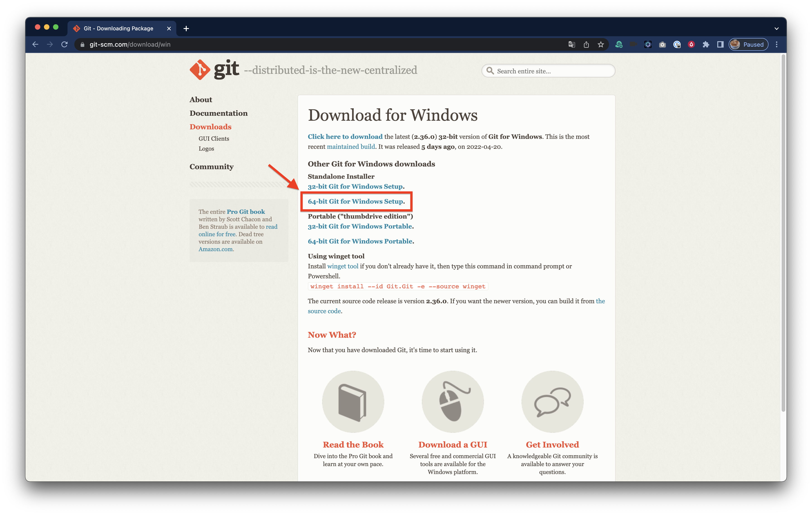Image resolution: width=812 pixels, height=515 pixels.
Task: Open a new browser tab
Action: pyautogui.click(x=186, y=29)
